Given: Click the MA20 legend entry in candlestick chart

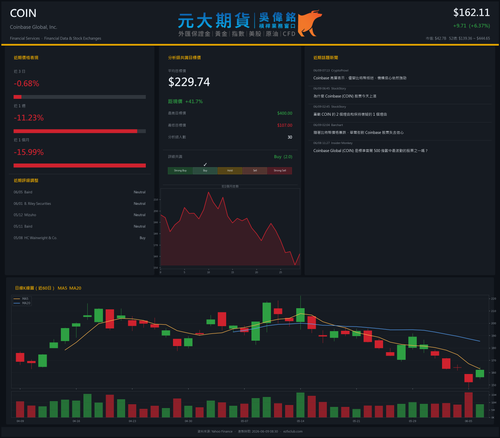Looking at the screenshot, I should point(22,303).
